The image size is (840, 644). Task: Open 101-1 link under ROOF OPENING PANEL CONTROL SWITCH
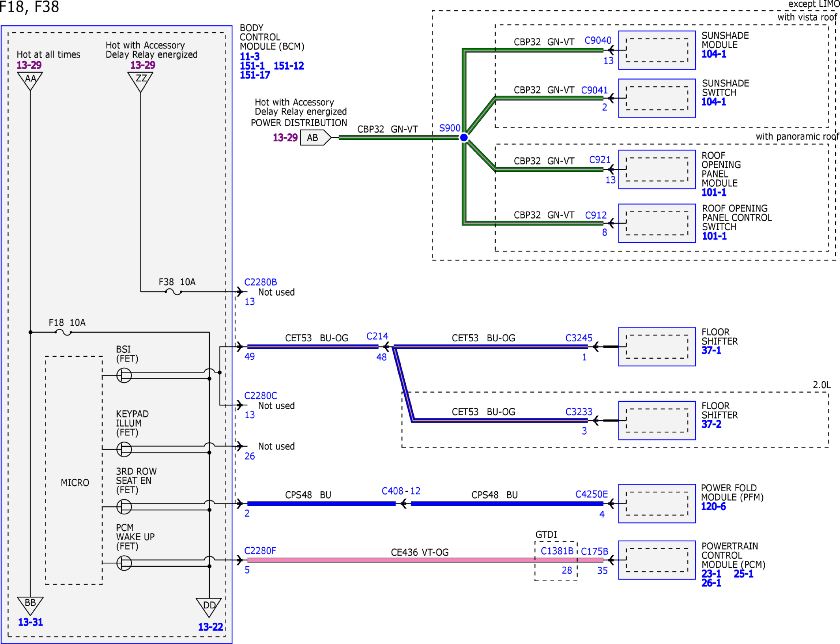pyautogui.click(x=714, y=236)
